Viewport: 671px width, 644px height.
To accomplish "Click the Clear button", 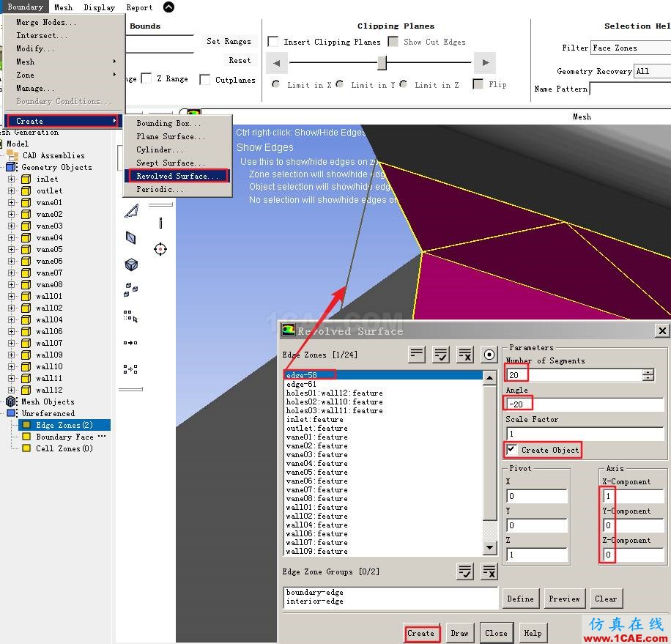I will point(606,599).
